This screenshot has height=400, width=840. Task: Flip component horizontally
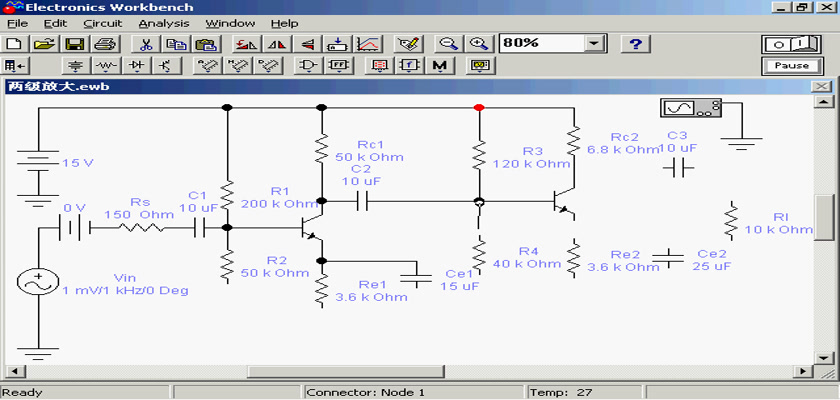(x=278, y=44)
